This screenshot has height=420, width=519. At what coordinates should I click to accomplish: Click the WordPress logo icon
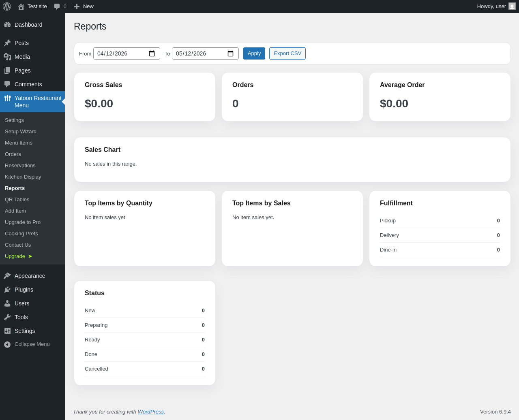pyautogui.click(x=7, y=6)
